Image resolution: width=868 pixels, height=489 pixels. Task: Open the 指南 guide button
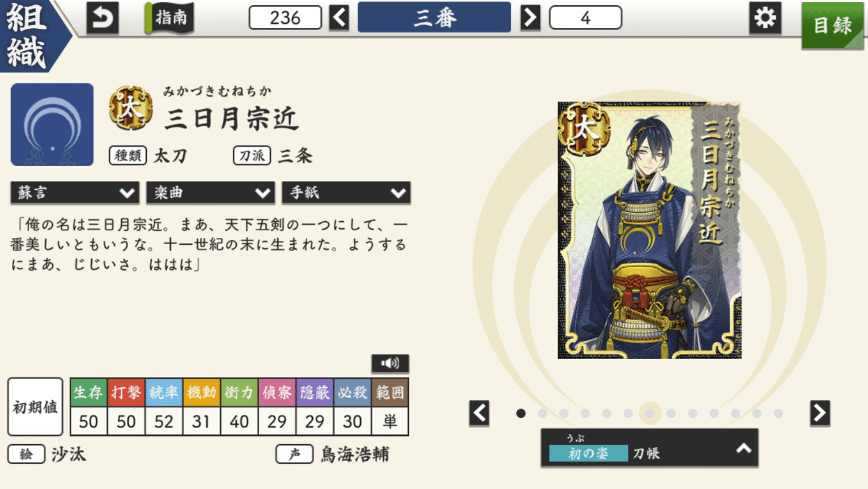point(170,18)
